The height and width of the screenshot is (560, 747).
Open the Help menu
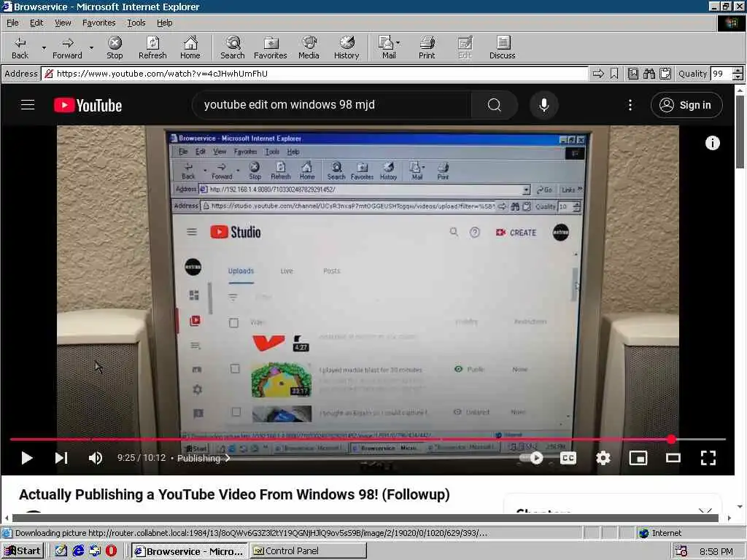(x=164, y=23)
